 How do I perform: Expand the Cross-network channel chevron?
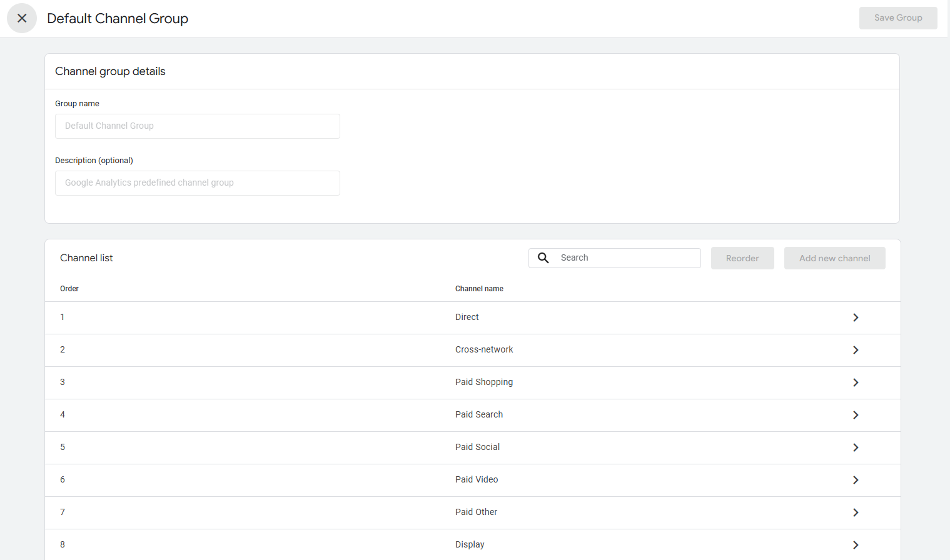pos(856,350)
